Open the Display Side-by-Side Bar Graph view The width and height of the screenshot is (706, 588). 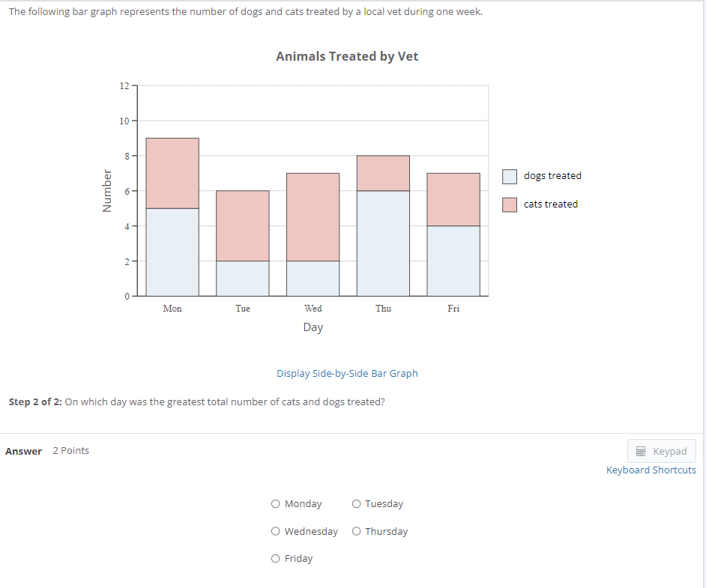[347, 373]
